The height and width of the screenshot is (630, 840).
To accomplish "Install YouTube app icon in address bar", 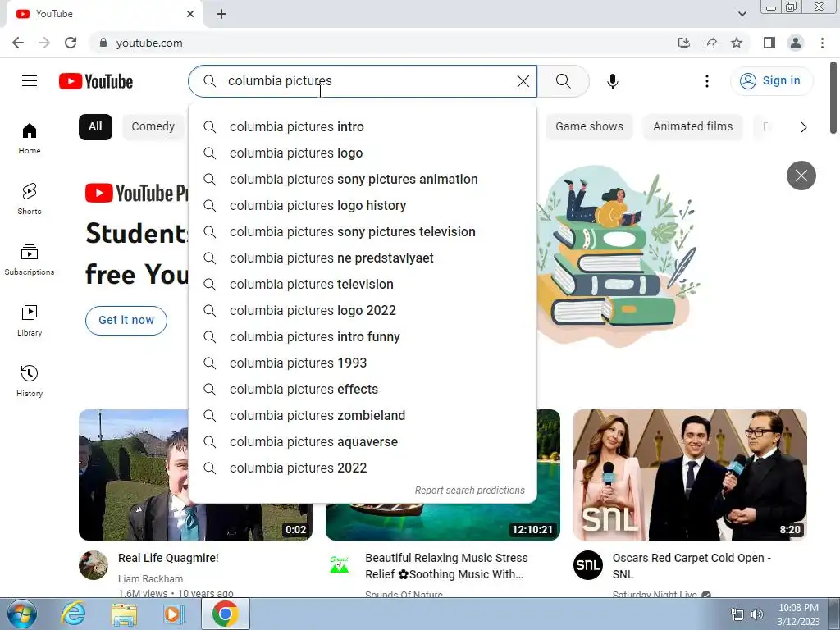I will coord(684,43).
